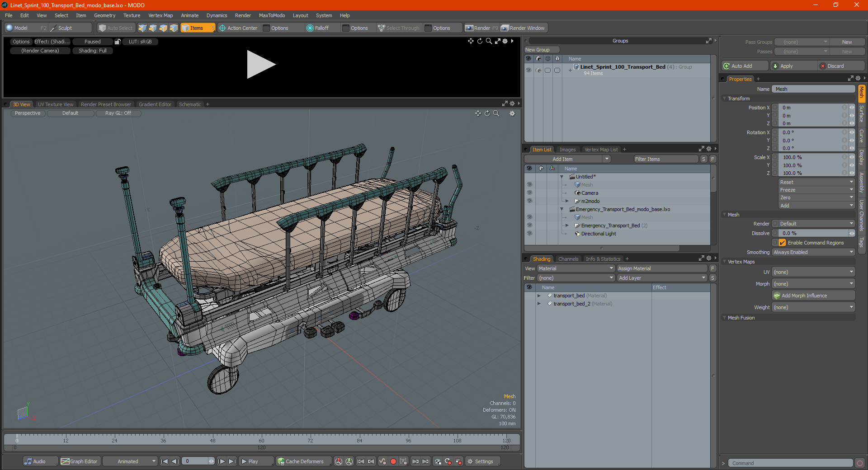Toggle Options checkbox next to Falloff
This screenshot has width=868, height=470.
346,28
